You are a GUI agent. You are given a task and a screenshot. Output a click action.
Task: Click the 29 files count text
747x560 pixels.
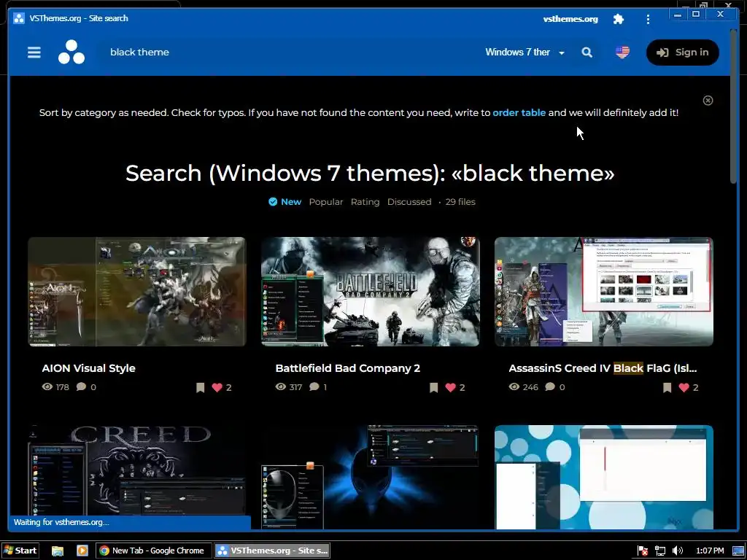[460, 202]
